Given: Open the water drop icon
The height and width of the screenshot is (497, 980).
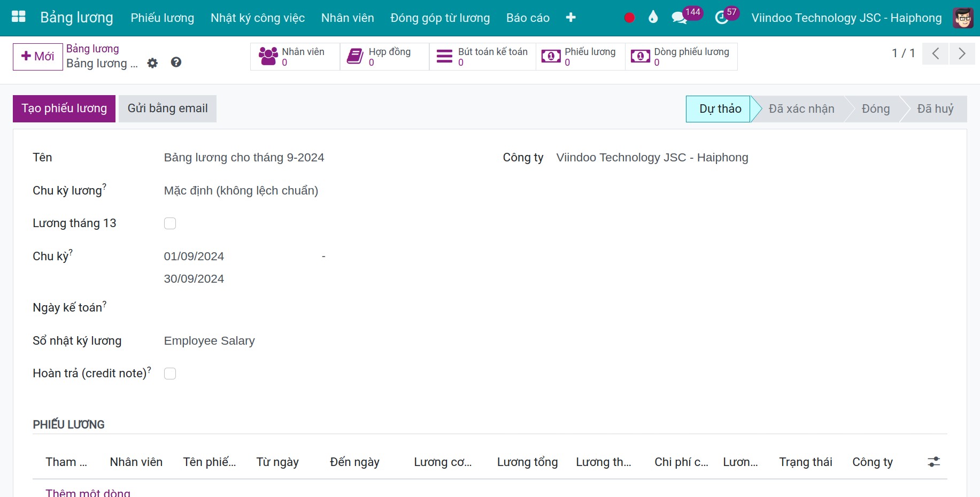Looking at the screenshot, I should (x=653, y=18).
